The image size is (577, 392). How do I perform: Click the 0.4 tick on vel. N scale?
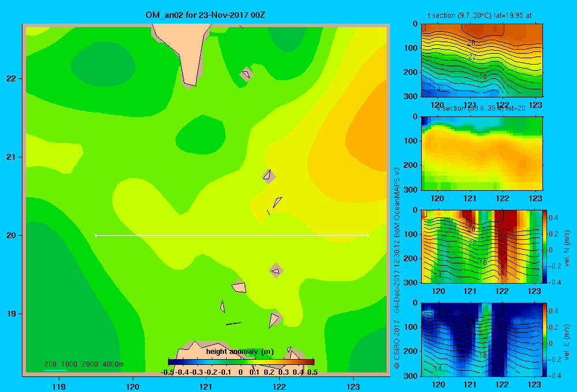coord(553,218)
